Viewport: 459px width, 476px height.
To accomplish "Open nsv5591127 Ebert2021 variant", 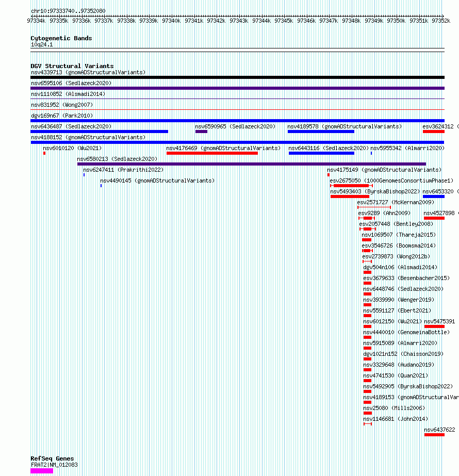I will point(397,310).
